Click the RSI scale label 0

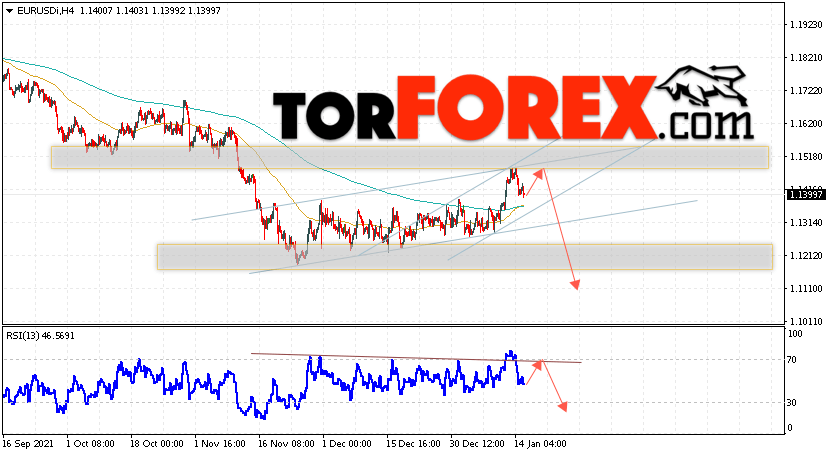click(x=790, y=427)
